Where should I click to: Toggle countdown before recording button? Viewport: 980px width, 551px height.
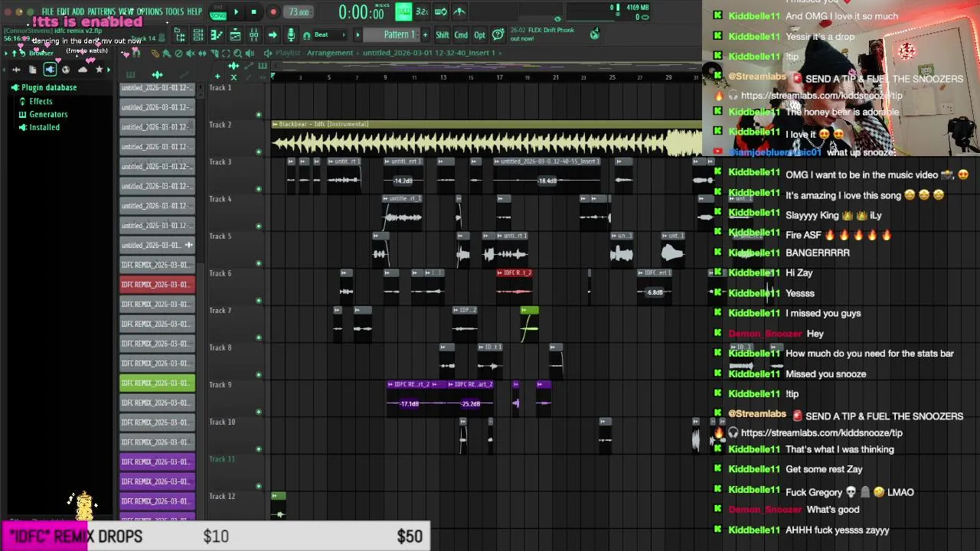(x=422, y=11)
